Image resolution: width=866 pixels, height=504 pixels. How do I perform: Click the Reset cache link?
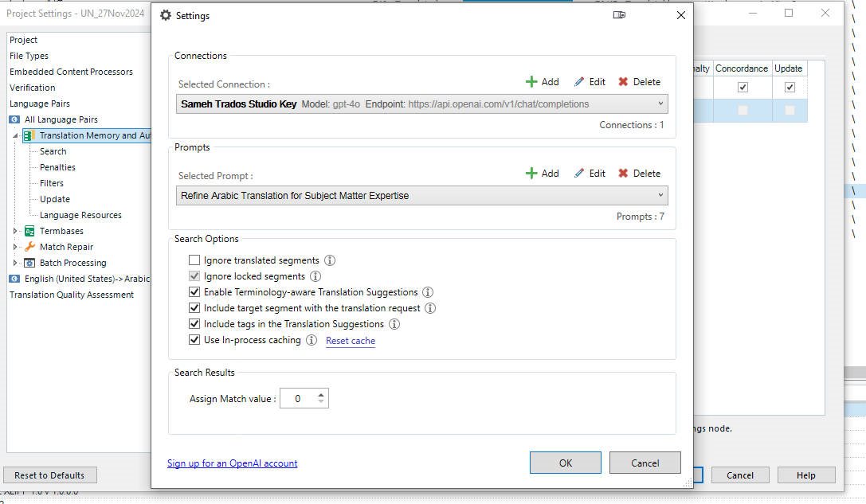click(x=350, y=340)
